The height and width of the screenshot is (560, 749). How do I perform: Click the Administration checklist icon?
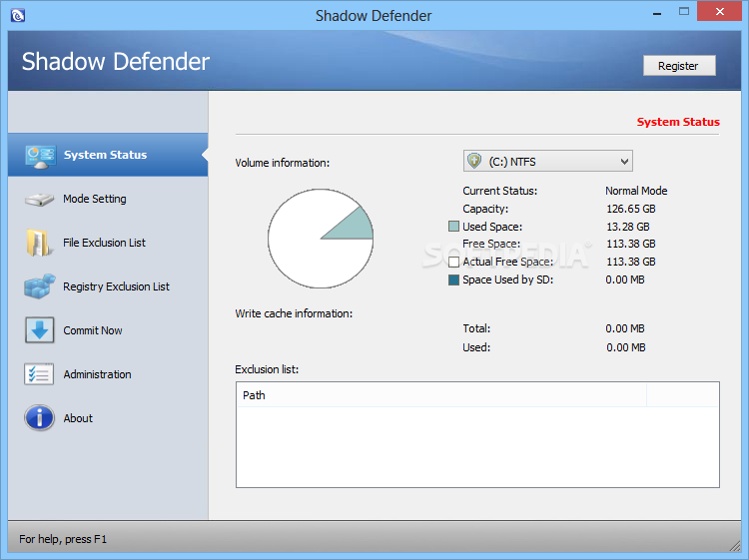(39, 373)
